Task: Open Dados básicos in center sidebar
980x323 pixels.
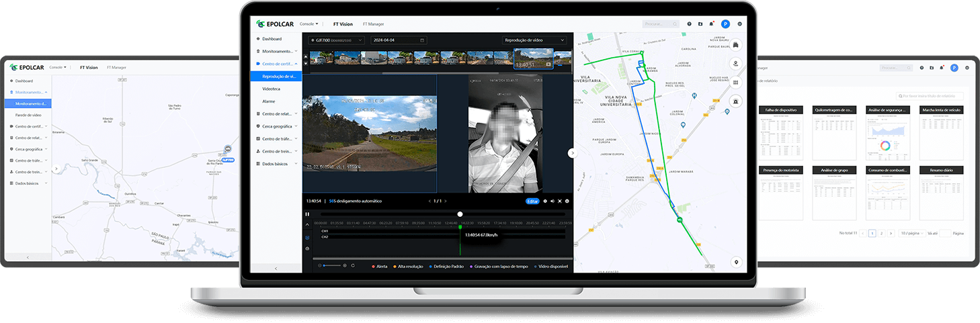Action: click(x=276, y=164)
